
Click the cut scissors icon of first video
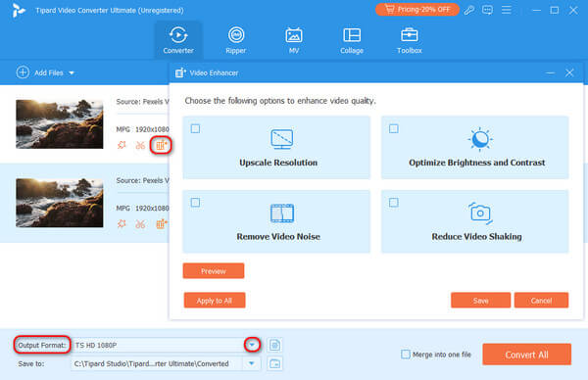point(140,145)
